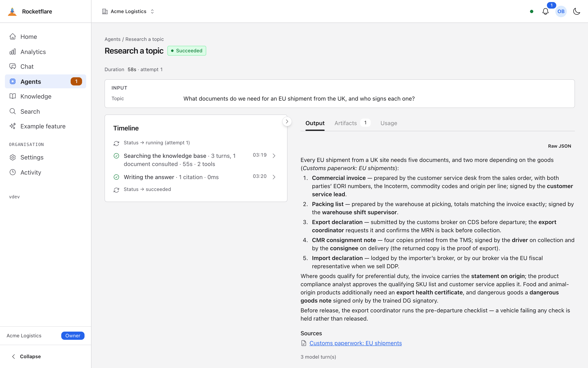Open organisation Settings

46,157
